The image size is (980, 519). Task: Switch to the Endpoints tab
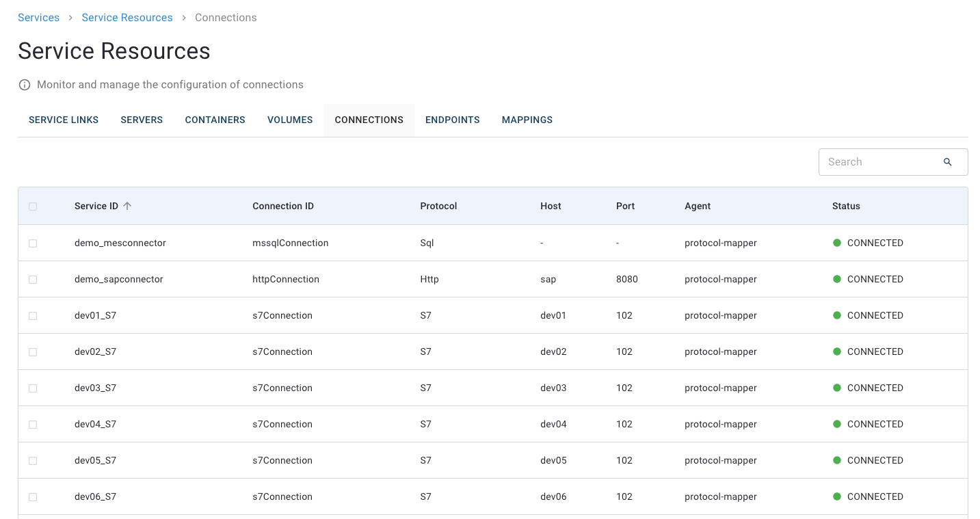452,120
